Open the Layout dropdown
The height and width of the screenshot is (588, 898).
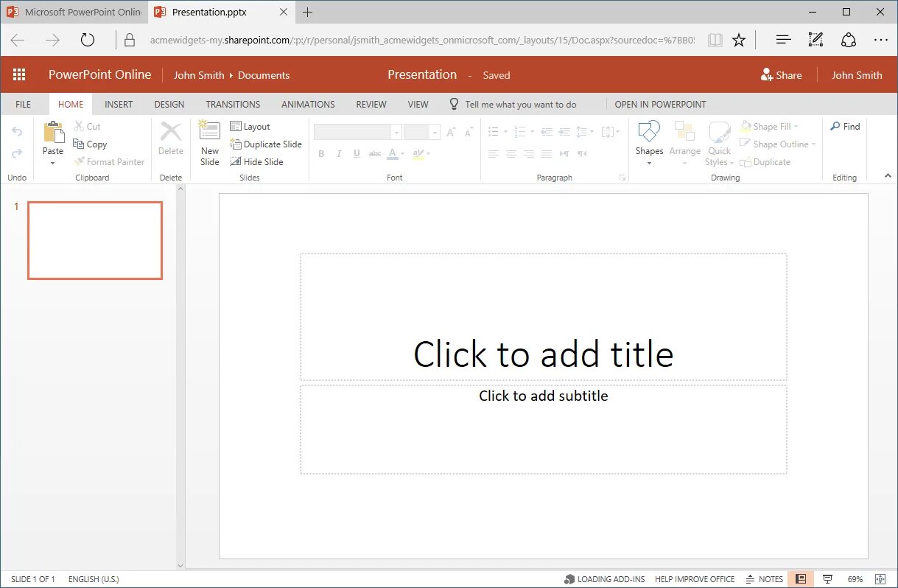[250, 127]
